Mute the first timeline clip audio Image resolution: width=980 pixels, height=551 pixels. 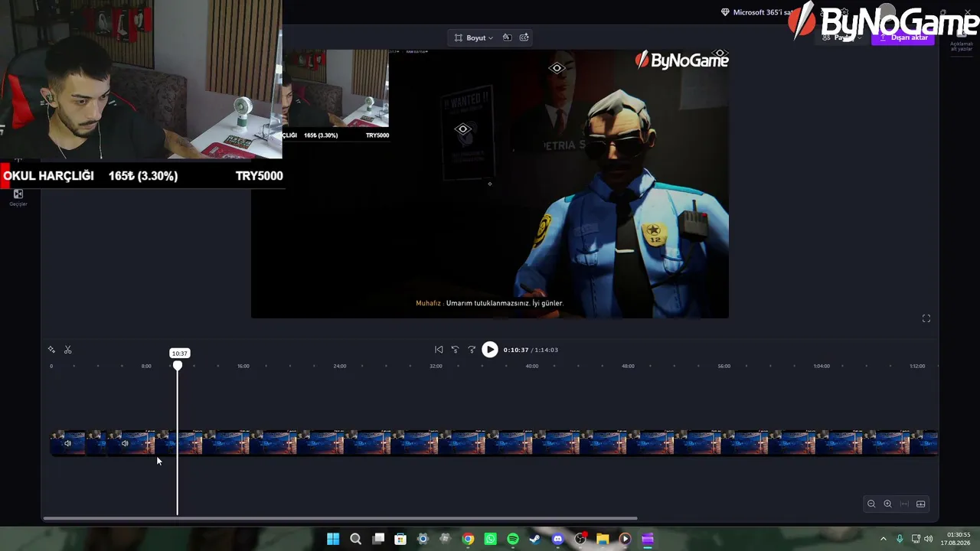click(68, 443)
